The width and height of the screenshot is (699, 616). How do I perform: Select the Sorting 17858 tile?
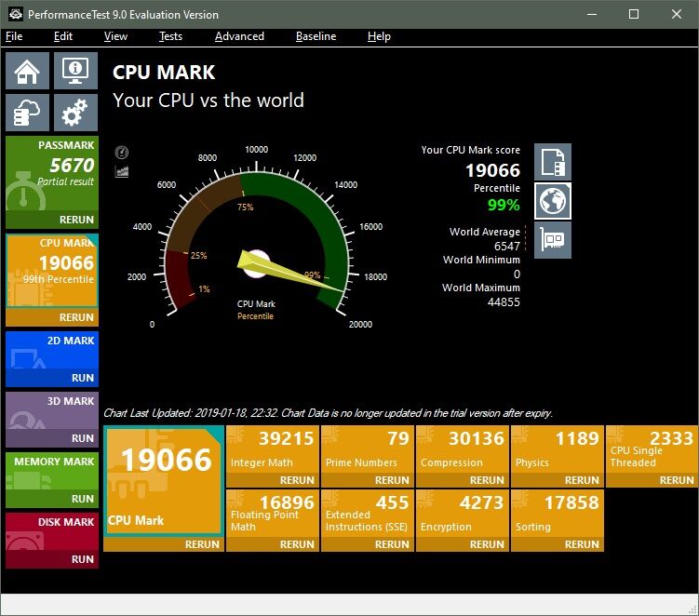click(x=558, y=514)
